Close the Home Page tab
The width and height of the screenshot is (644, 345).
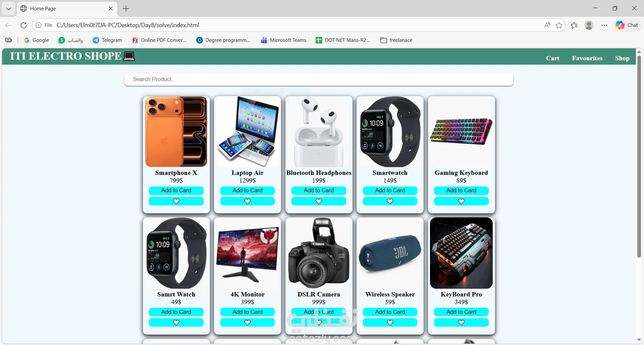tap(111, 8)
